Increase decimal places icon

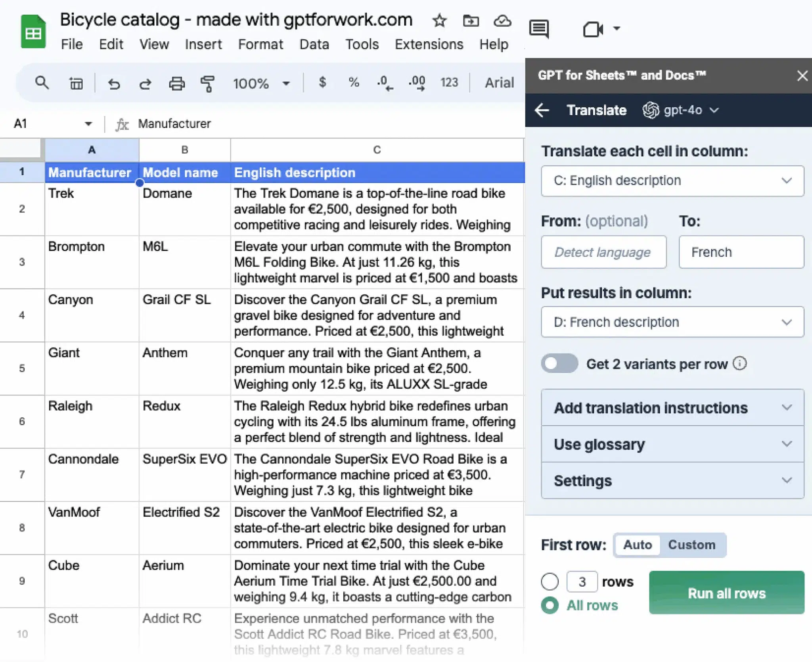pyautogui.click(x=417, y=83)
